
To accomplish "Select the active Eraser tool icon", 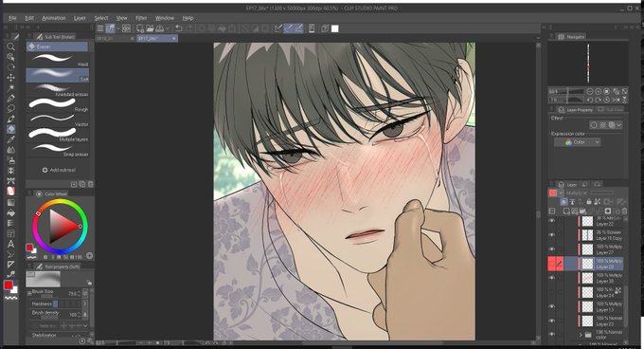I will tap(11, 129).
